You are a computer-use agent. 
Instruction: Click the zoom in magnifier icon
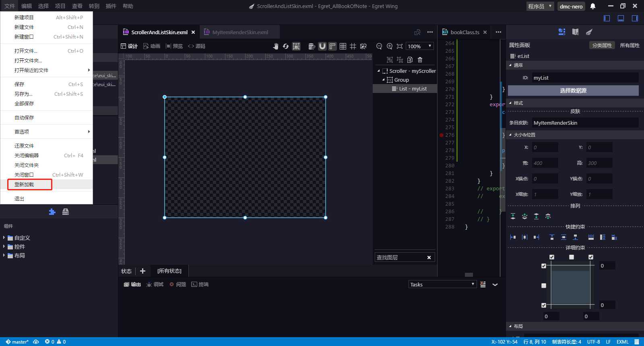pyautogui.click(x=390, y=46)
